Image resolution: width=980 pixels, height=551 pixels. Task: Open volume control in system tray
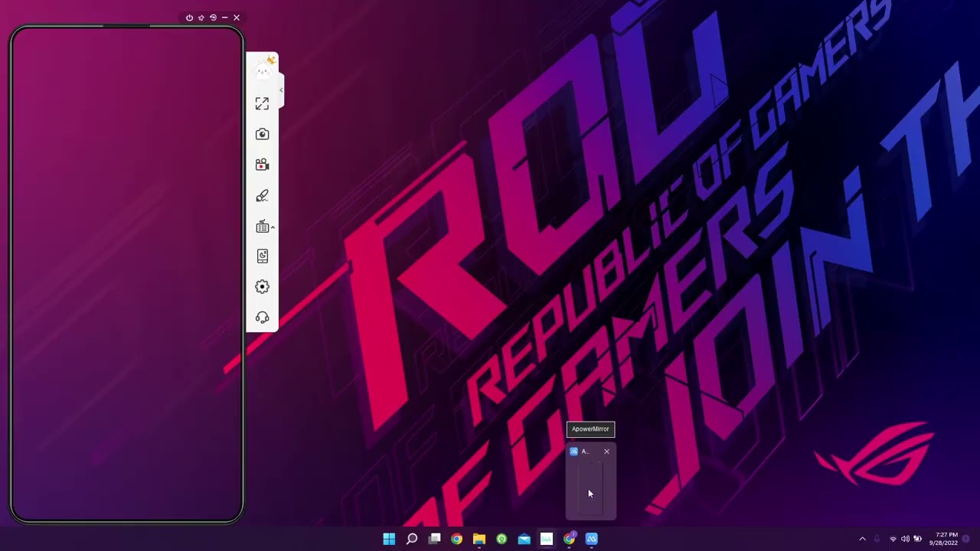(x=905, y=539)
